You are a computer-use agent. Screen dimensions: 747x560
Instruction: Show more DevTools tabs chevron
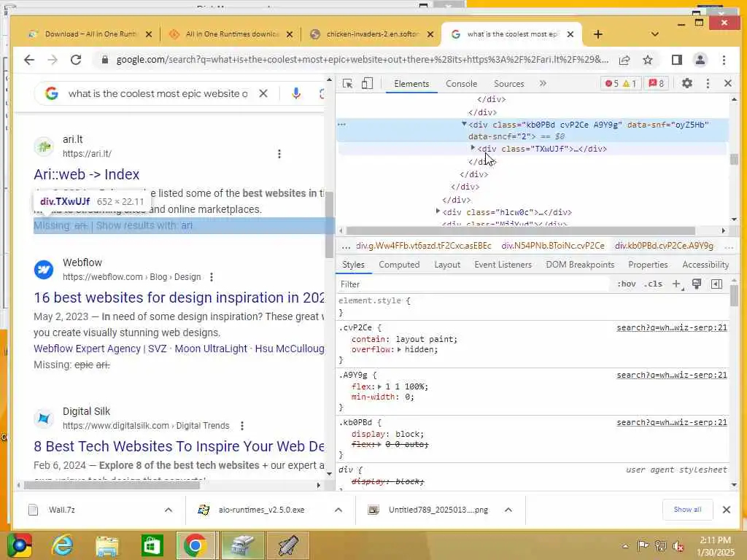point(543,83)
